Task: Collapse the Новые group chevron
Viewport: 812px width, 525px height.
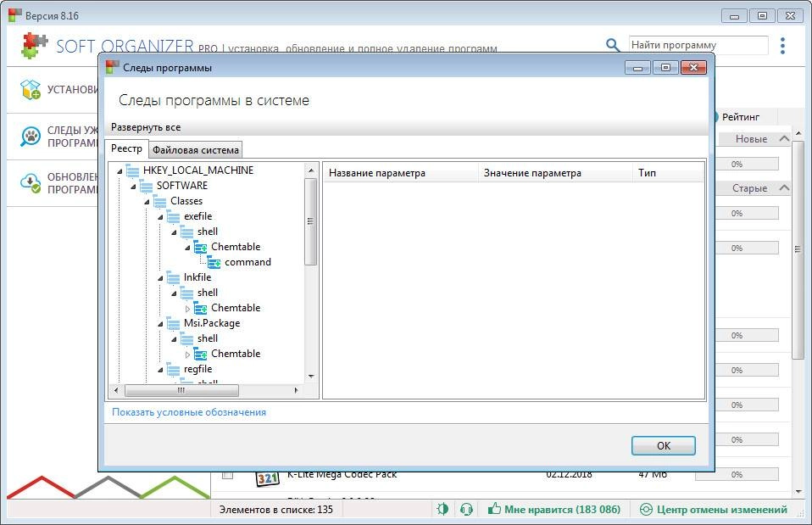Action: coord(785,138)
